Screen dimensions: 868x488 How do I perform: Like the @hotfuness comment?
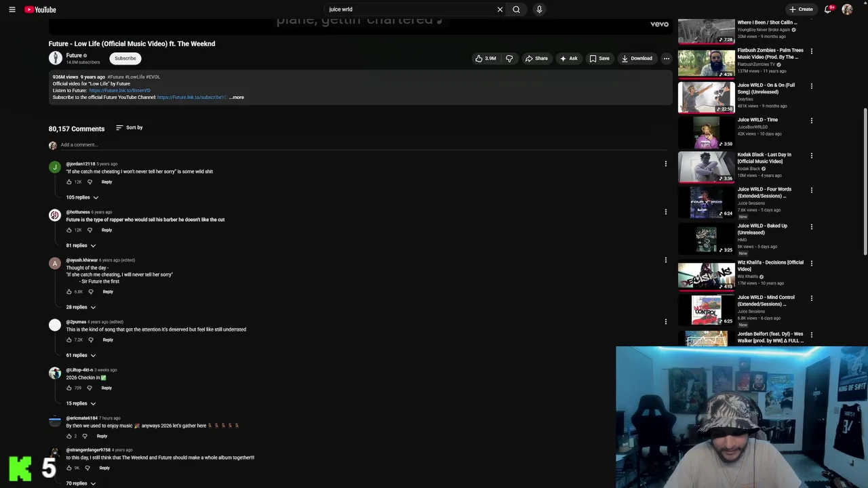coord(69,230)
